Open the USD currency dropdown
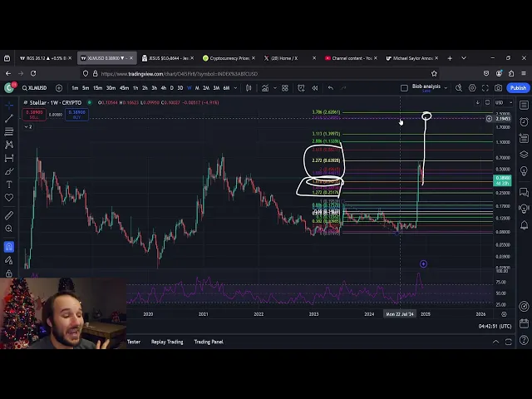532x399 pixels. coord(504,102)
